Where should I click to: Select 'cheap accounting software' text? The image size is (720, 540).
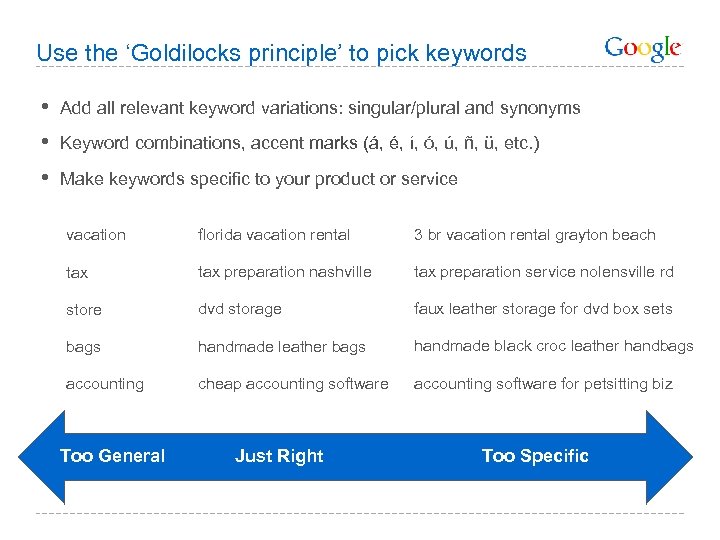coord(293,384)
